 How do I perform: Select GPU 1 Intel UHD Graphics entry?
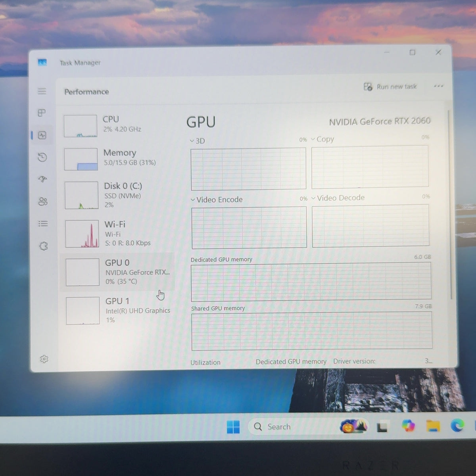coord(119,311)
